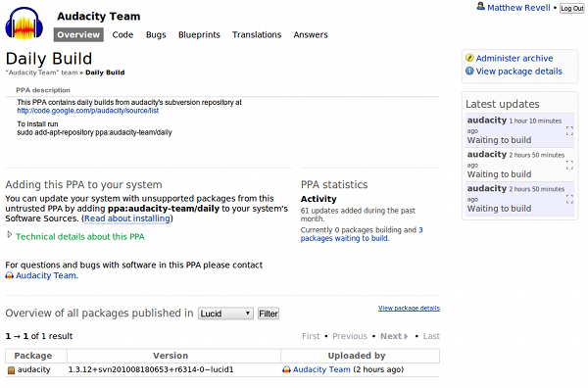Image resolution: width=588 pixels, height=388 pixels.
Task: Go to the Bugs tab
Action: click(156, 35)
